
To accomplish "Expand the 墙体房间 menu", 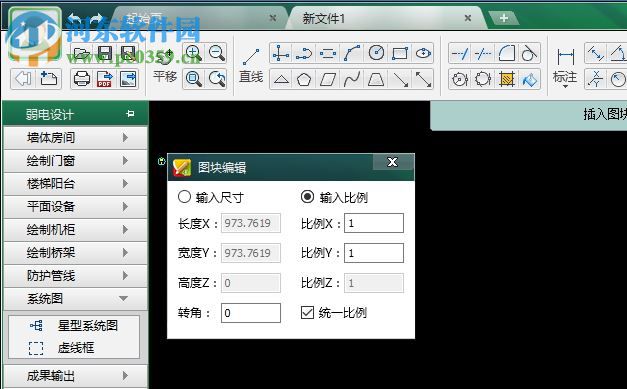I will [75, 138].
